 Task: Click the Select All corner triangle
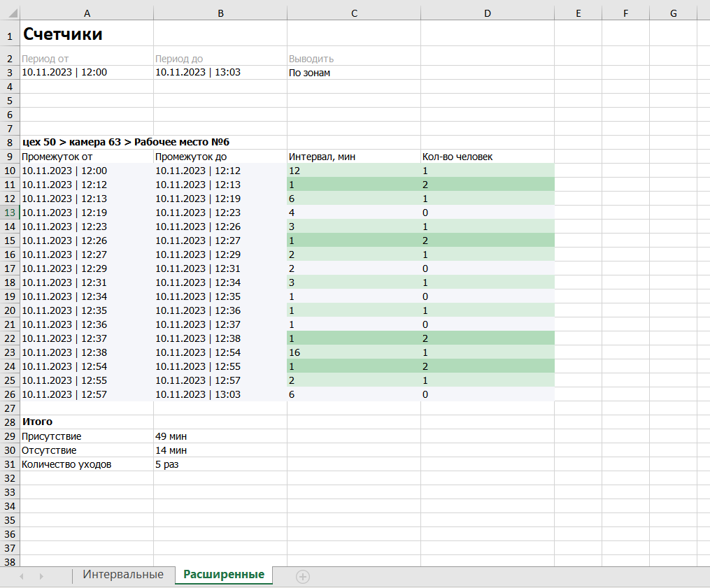pos(13,13)
